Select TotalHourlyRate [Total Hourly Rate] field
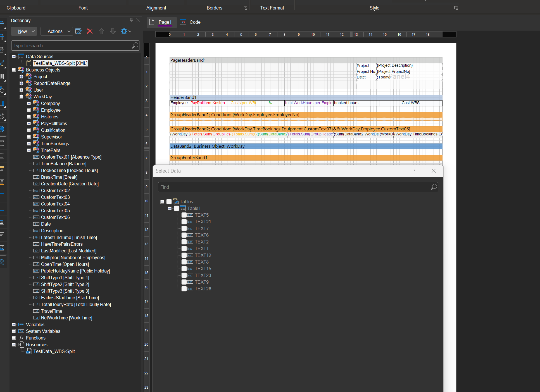Viewport: 540px width, 392px height. tap(76, 304)
